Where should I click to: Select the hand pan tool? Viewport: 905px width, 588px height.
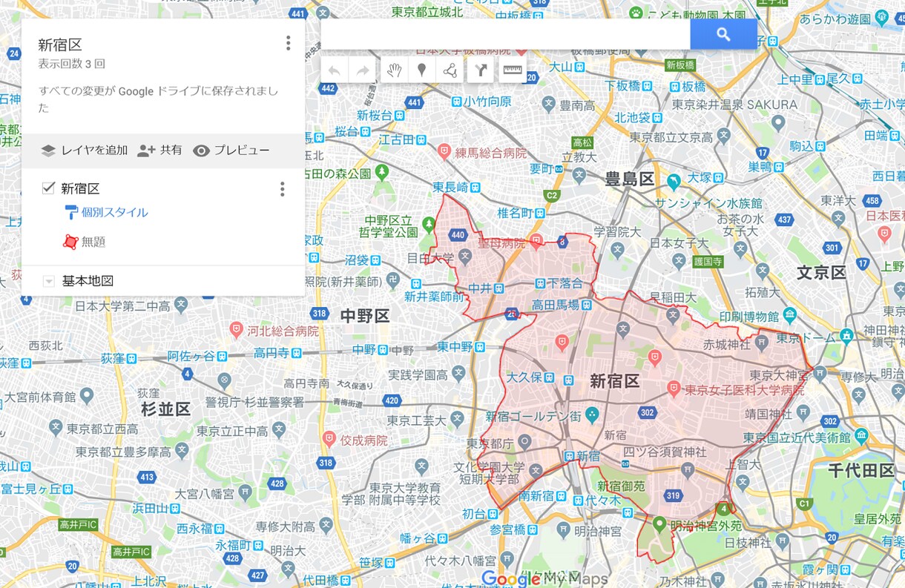pos(394,70)
